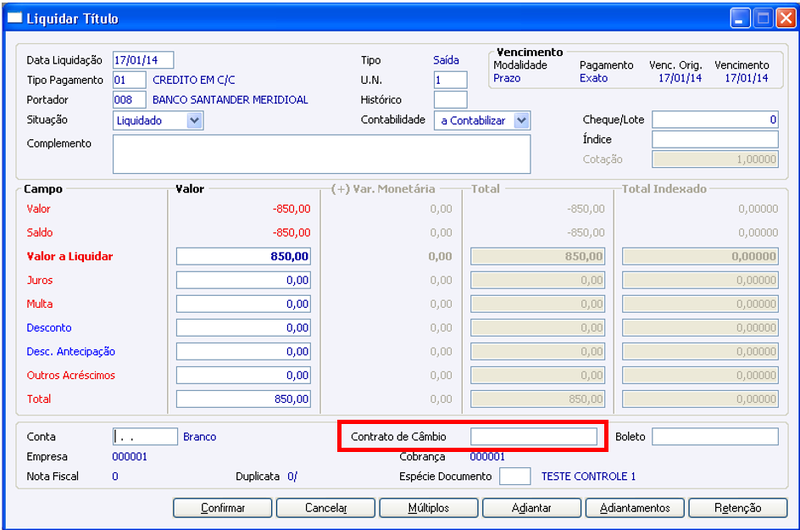
Task: Click the Espécie Documento input field
Action: pos(515,476)
